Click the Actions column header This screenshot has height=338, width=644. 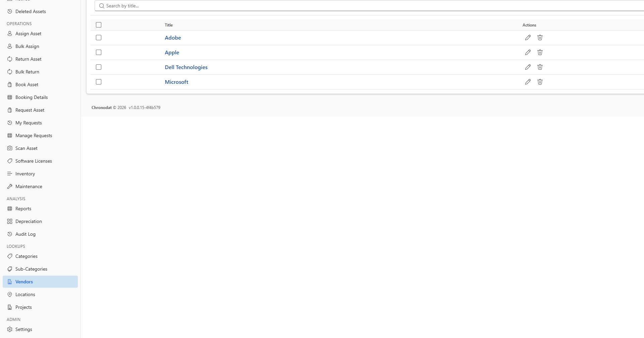tap(529, 25)
